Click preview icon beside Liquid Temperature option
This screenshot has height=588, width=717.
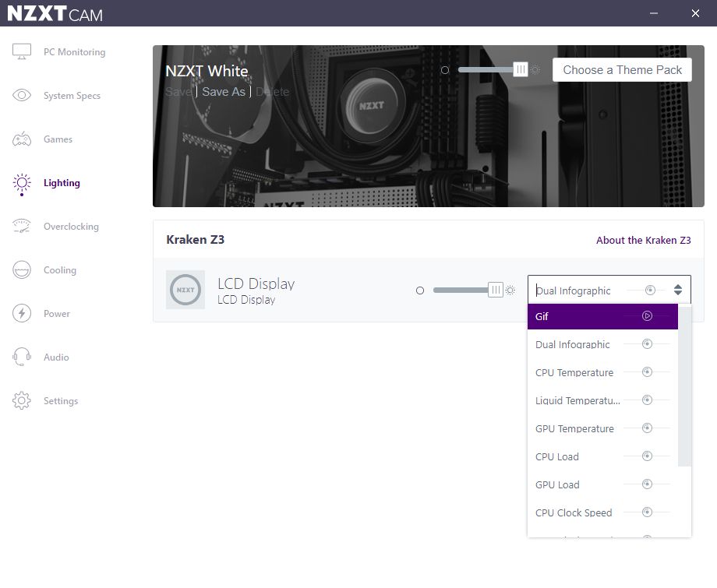point(647,400)
